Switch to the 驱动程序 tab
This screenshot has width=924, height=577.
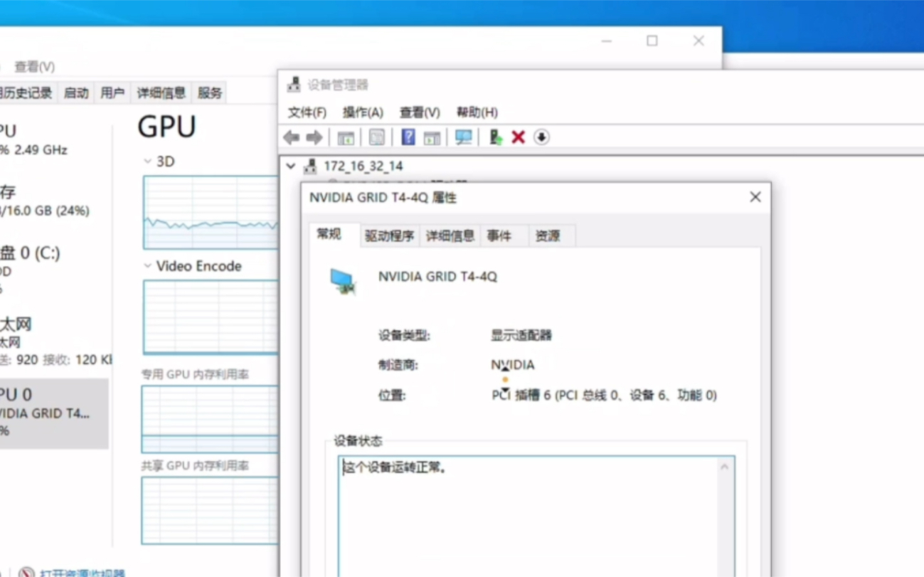point(389,236)
